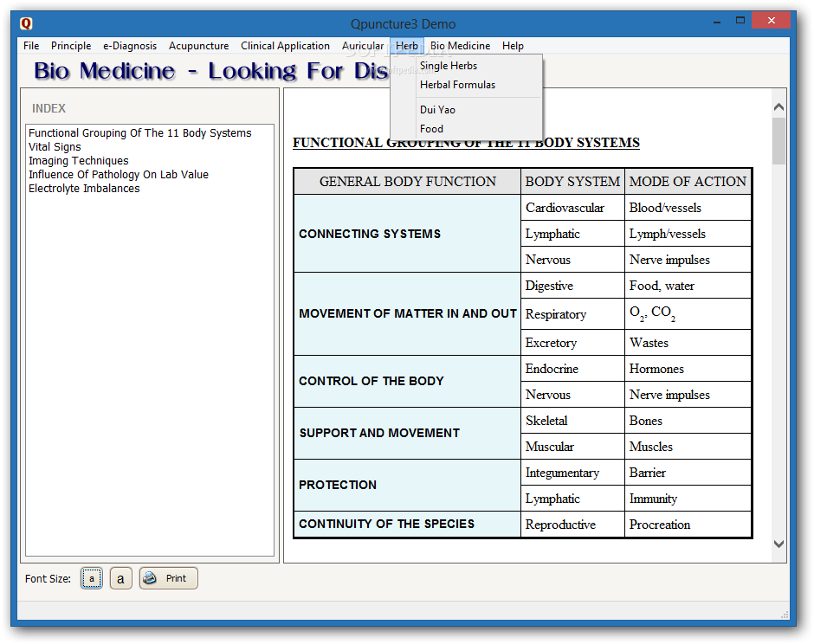The image size is (814, 644).
Task: Click the Blood/vessels table cell
Action: coord(688,208)
